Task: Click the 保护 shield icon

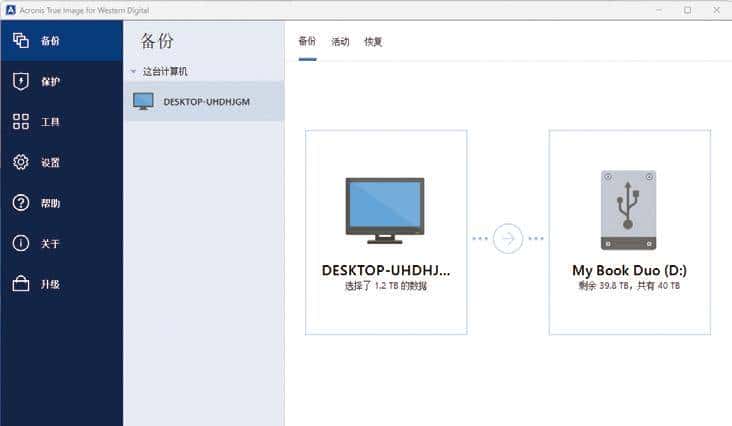Action: [x=21, y=81]
